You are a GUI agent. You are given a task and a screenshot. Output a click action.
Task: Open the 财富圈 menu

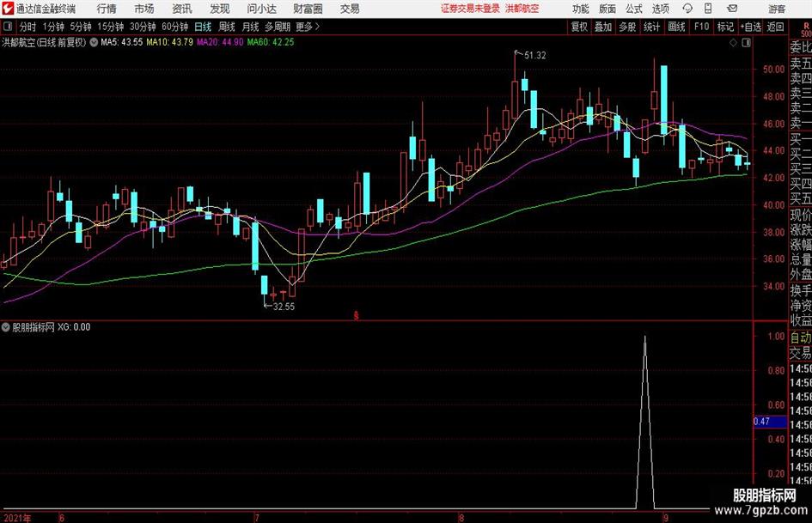pos(308,9)
